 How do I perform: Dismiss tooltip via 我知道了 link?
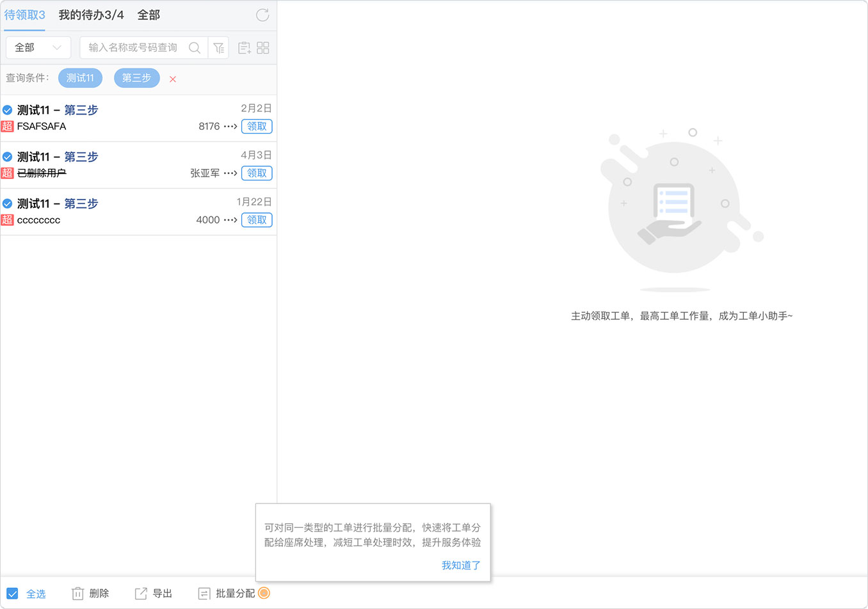(461, 565)
